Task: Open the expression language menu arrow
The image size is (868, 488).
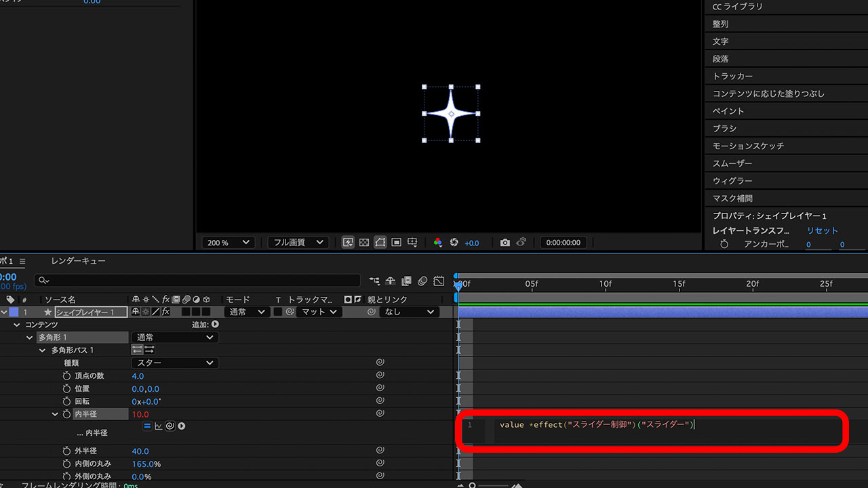Action: (x=181, y=426)
